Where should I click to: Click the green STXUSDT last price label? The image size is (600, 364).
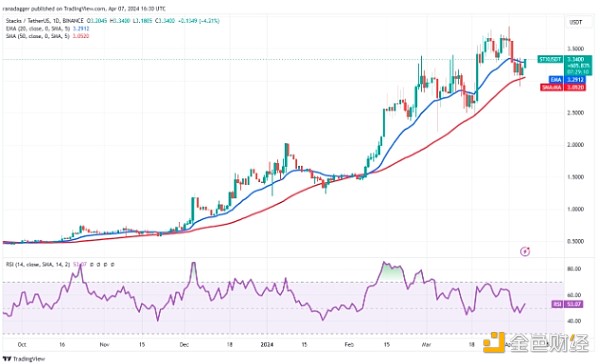[x=550, y=59]
